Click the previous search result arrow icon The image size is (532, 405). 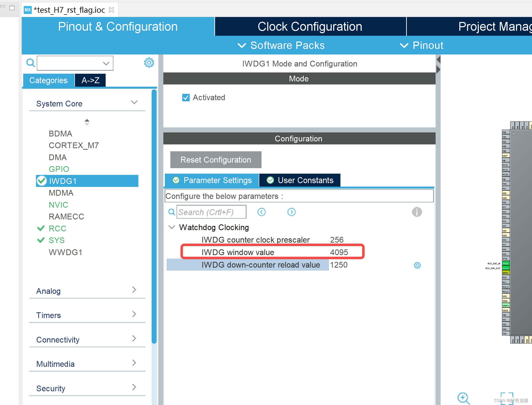262,212
